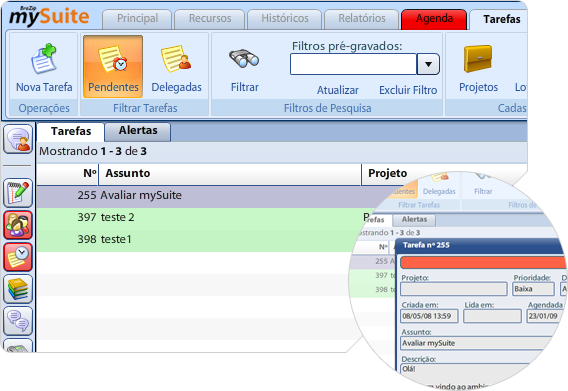
Task: Click the Prioridade field showing Baixa
Action: coord(533,289)
